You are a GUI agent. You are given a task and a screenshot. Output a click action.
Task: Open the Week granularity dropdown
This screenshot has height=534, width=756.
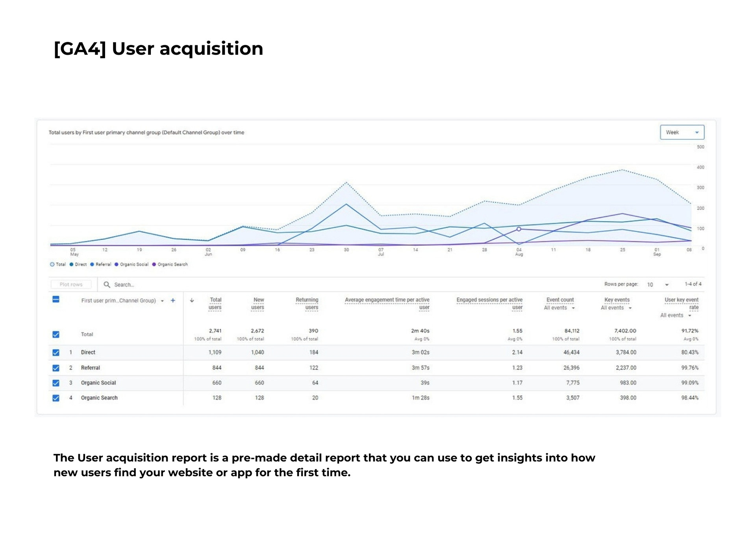tap(682, 133)
